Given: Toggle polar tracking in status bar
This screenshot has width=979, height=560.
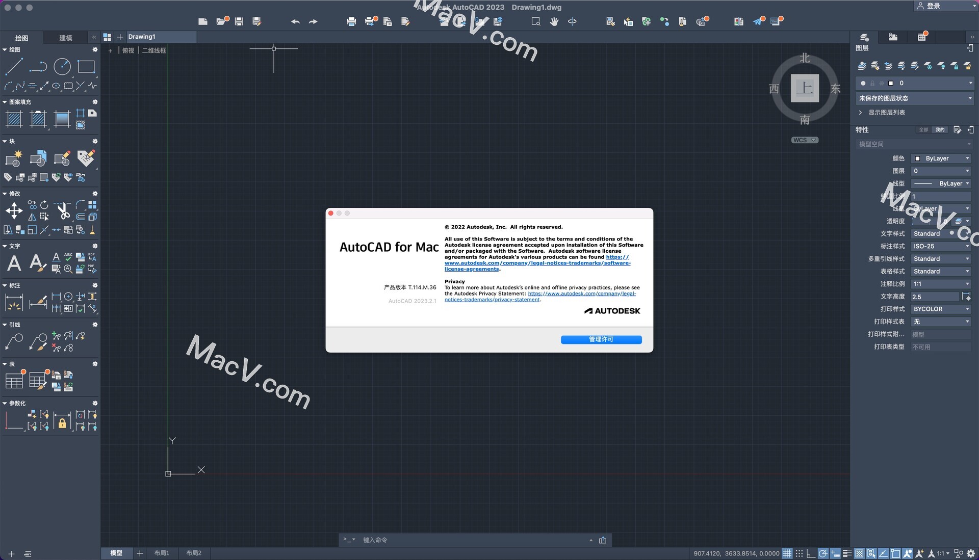Looking at the screenshot, I should click(x=823, y=553).
